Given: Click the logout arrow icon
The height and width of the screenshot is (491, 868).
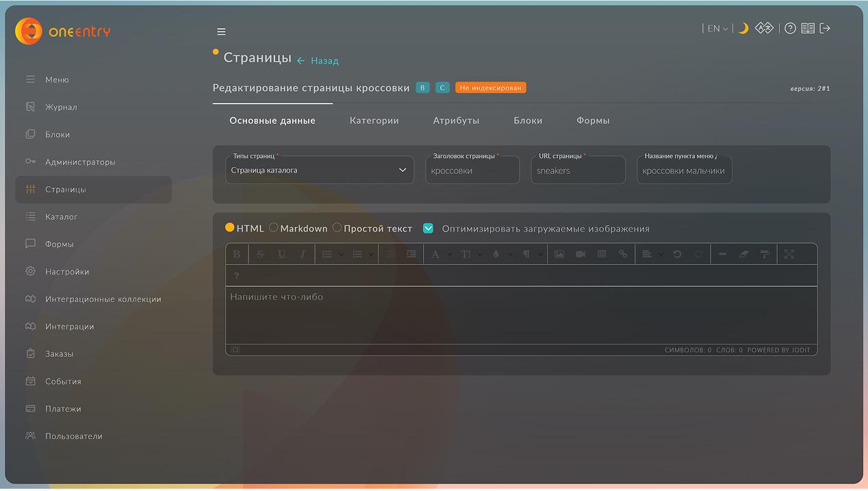Looking at the screenshot, I should point(825,28).
